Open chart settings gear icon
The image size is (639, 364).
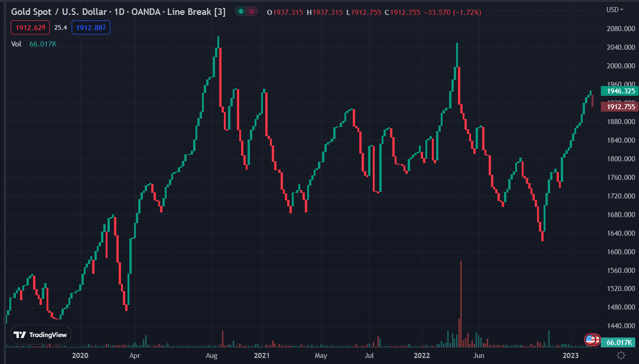621,355
